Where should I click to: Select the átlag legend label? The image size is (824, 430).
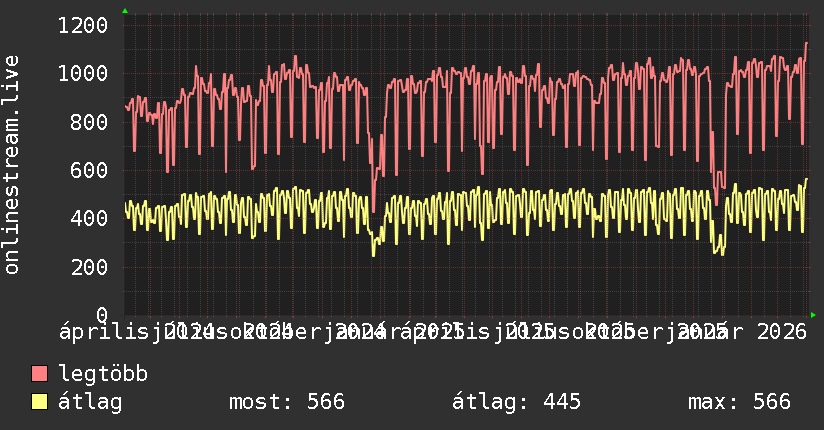(x=90, y=402)
